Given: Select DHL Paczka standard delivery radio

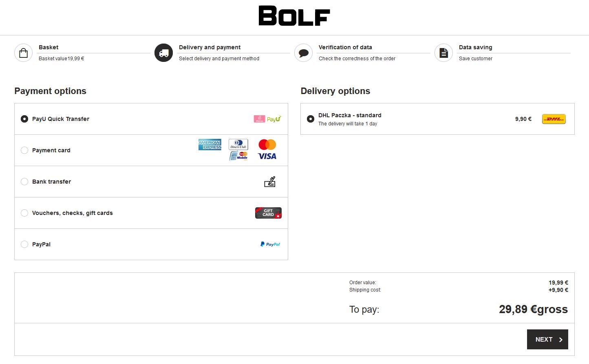Looking at the screenshot, I should (x=311, y=119).
